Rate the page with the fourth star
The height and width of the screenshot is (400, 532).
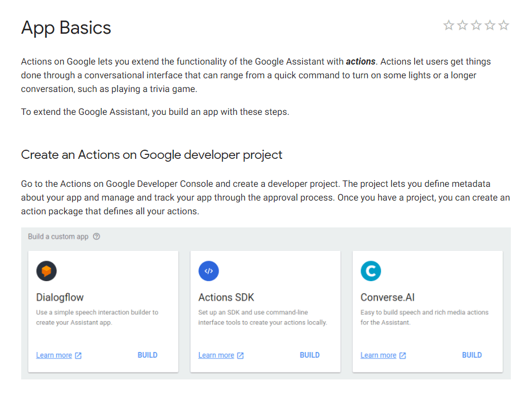coord(490,25)
